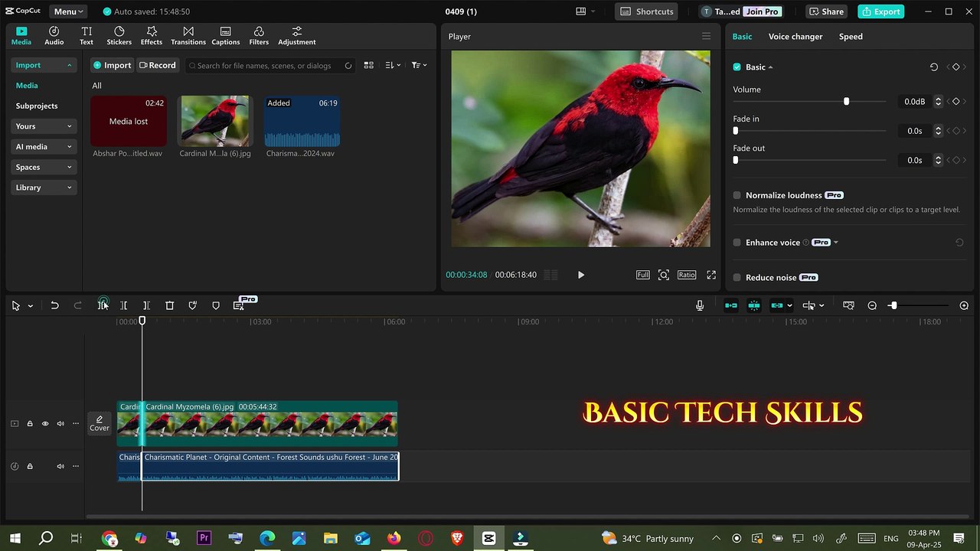The width and height of the screenshot is (980, 551).
Task: Click the microphone record voiceover icon
Action: click(700, 305)
